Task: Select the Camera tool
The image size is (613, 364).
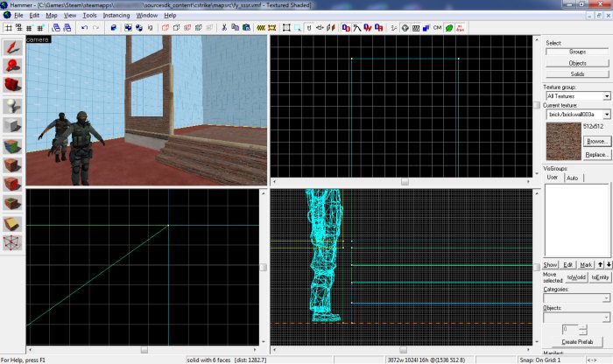Action: 12,85
